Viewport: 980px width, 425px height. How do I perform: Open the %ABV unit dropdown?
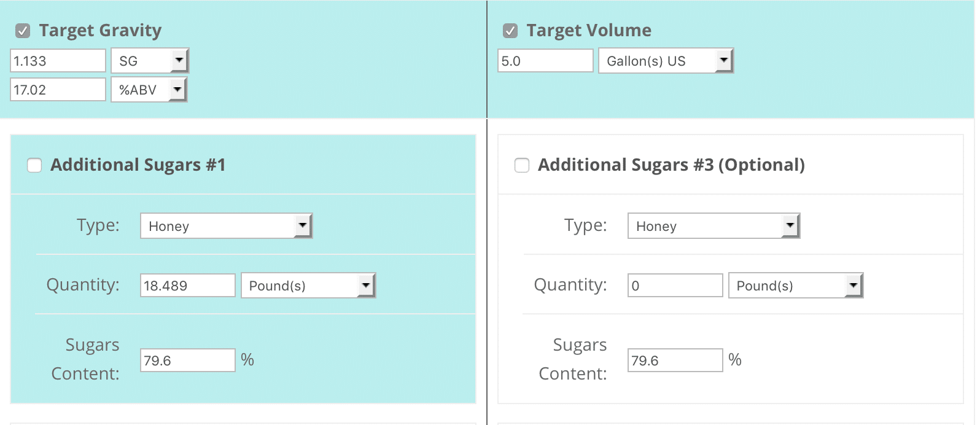pyautogui.click(x=149, y=90)
